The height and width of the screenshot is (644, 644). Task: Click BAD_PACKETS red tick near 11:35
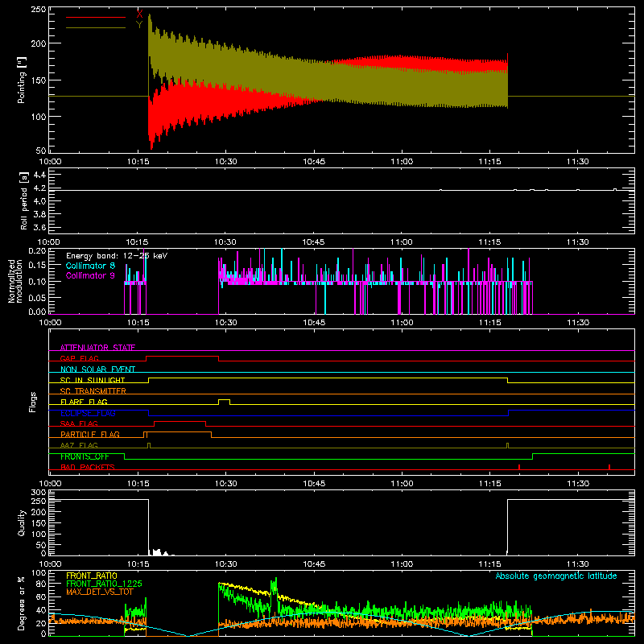609,467
